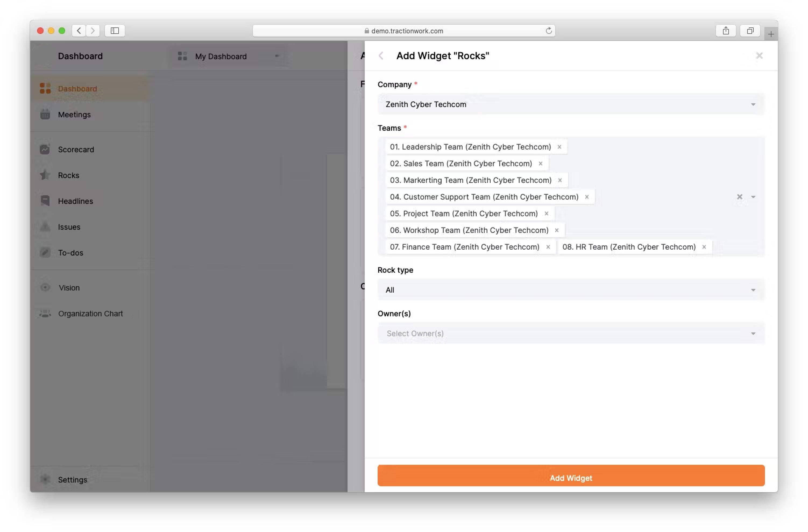Image resolution: width=808 pixels, height=532 pixels.
Task: Click the Settings gear icon
Action: point(45,479)
